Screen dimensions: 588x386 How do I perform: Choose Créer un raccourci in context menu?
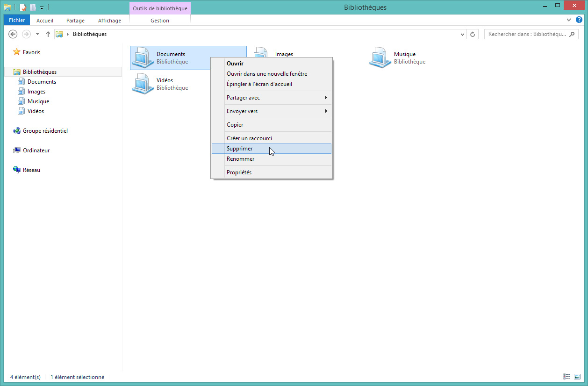(271, 138)
